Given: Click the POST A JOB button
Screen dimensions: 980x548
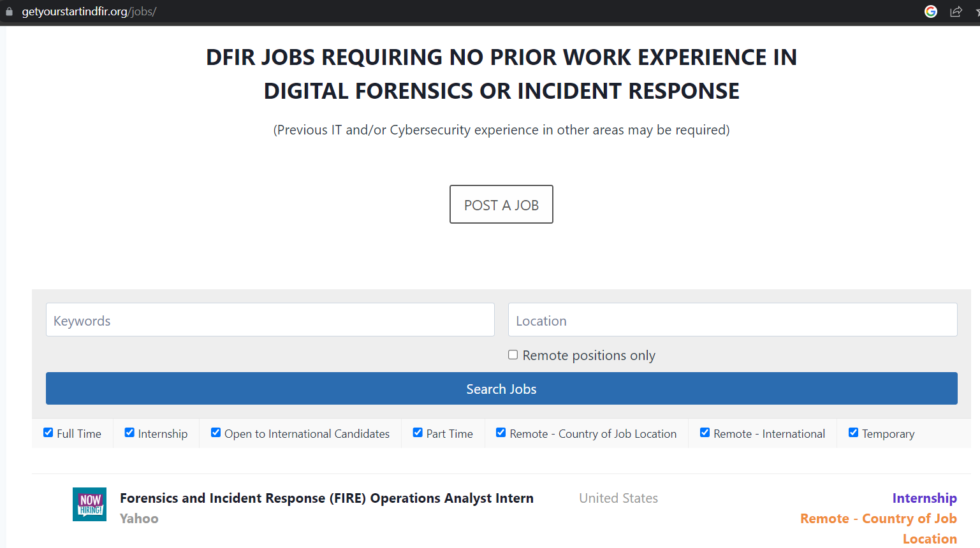Looking at the screenshot, I should (x=501, y=204).
